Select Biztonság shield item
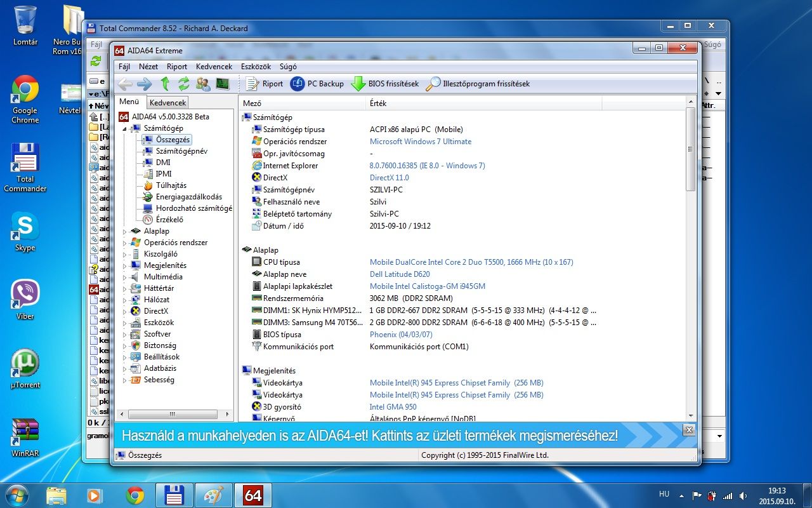This screenshot has width=812, height=508. 160,345
